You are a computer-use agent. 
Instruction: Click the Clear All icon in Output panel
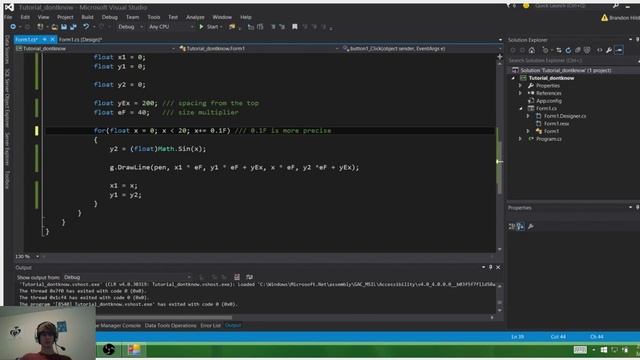[237, 277]
